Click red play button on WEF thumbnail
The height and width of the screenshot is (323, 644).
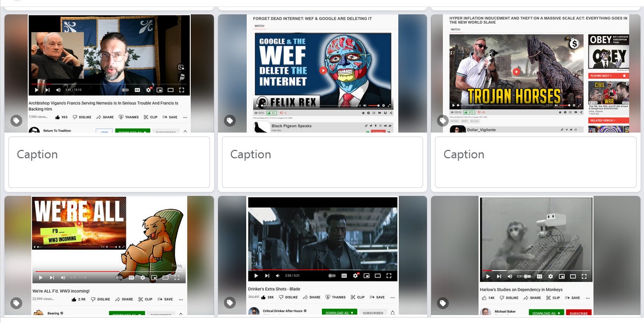[323, 70]
